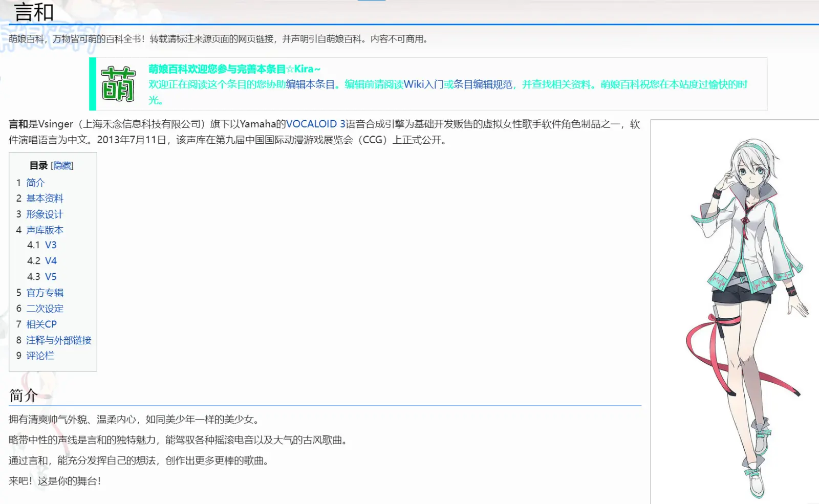Image resolution: width=819 pixels, height=504 pixels.
Task: Click the 萌娘百科欢迎您参与完善本条目 banner heading
Action: [234, 69]
